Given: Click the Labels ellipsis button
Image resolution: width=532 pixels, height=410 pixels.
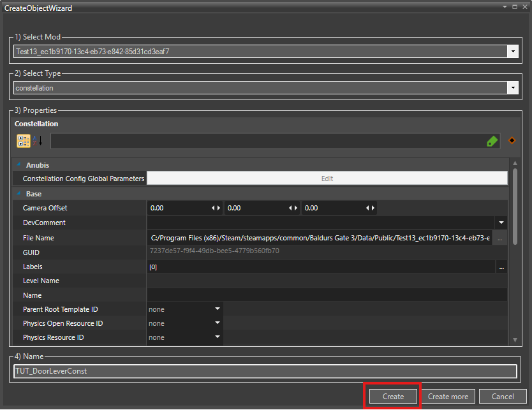Looking at the screenshot, I should [x=501, y=267].
